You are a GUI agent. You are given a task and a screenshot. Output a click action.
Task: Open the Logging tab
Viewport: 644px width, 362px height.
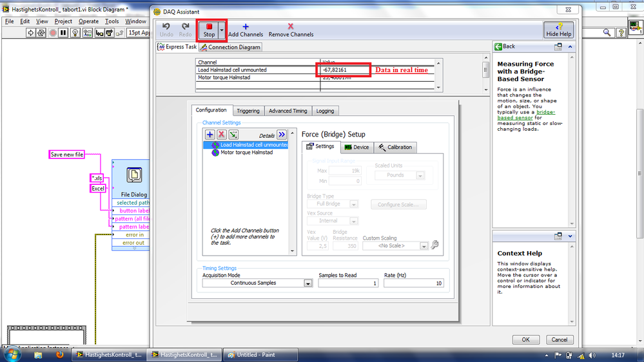[325, 111]
